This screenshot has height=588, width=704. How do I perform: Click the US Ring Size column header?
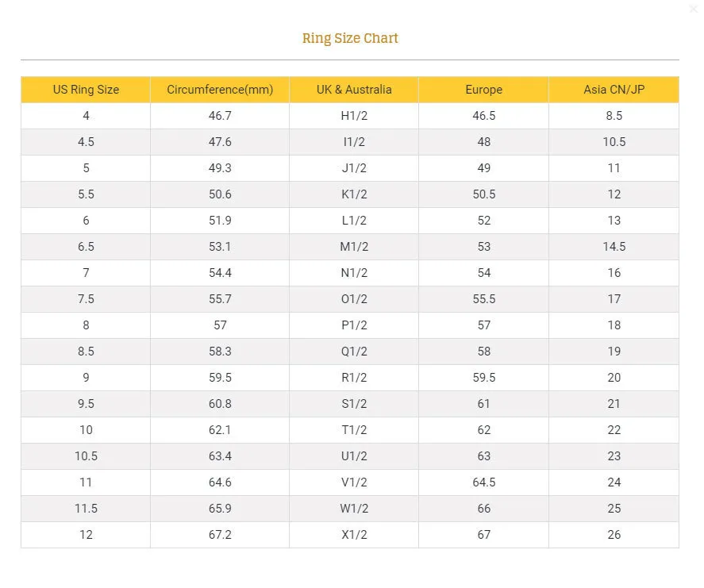[86, 90]
